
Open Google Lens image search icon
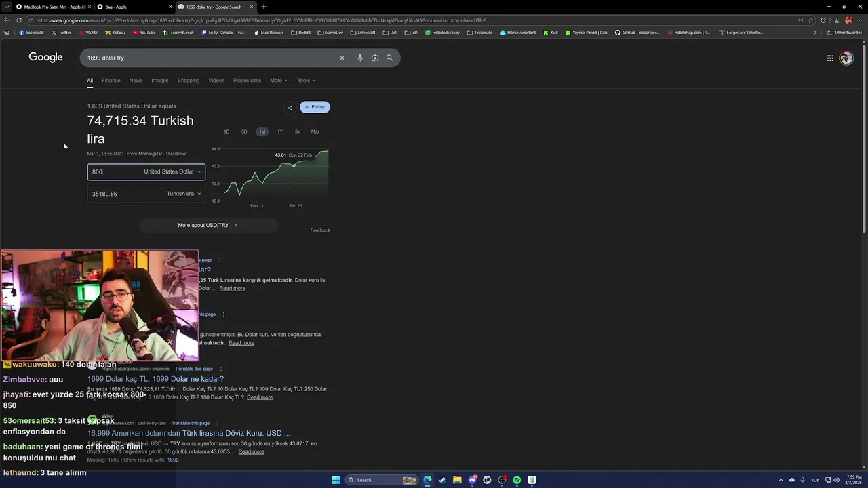click(x=375, y=58)
